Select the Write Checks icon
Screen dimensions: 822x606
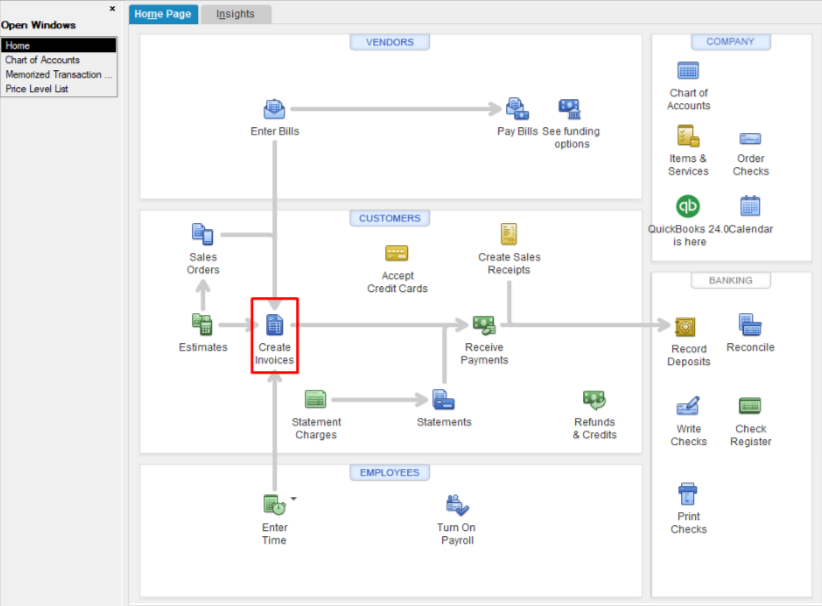[688, 407]
